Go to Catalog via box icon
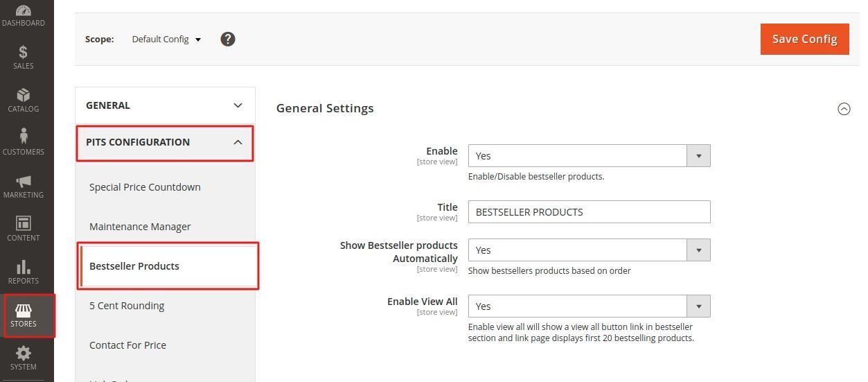The height and width of the screenshot is (382, 868). click(24, 100)
